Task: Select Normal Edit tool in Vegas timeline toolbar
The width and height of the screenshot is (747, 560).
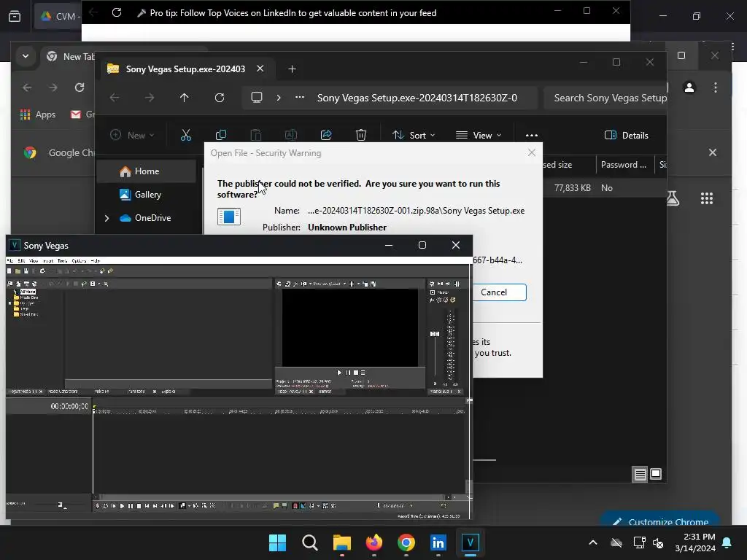Action: click(x=182, y=506)
